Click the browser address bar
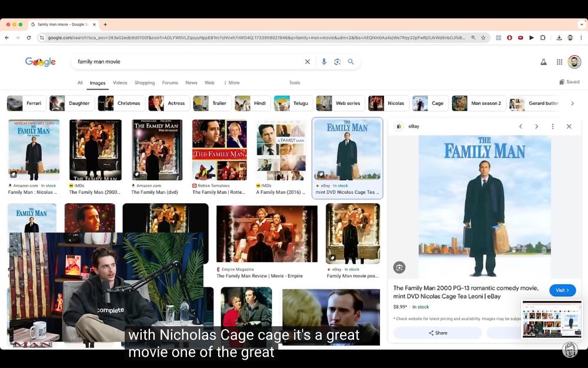588x368 pixels. (x=256, y=38)
